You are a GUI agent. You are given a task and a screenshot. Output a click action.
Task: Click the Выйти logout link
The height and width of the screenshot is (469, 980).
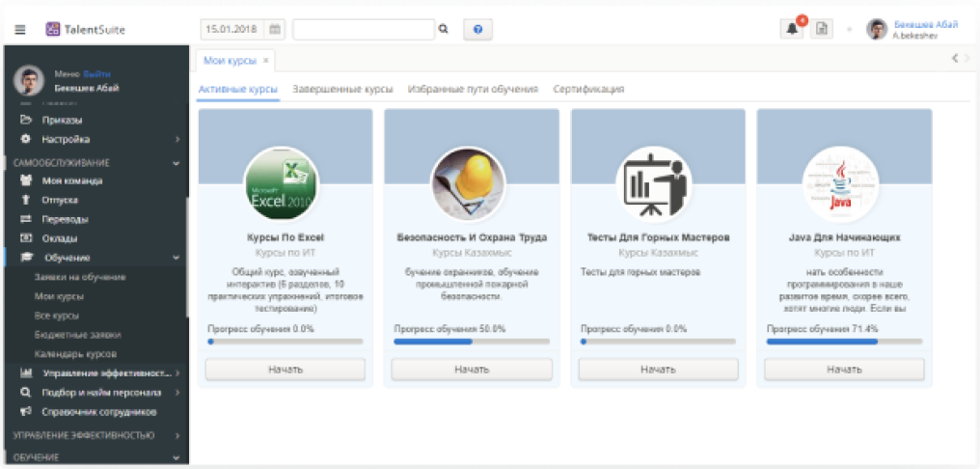(x=96, y=73)
